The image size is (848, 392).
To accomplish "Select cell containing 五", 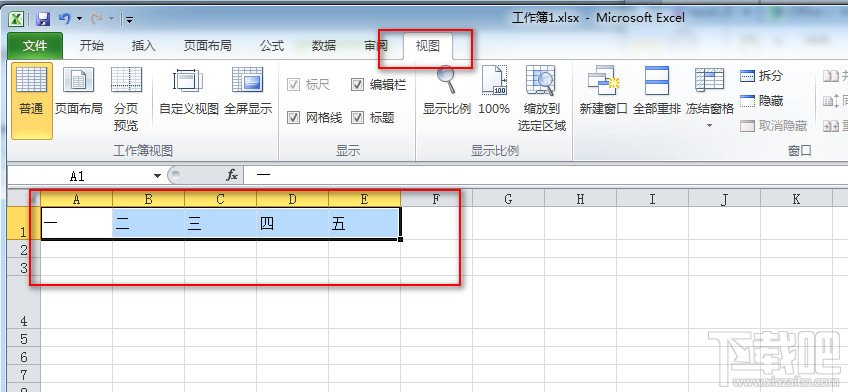I will 364,223.
